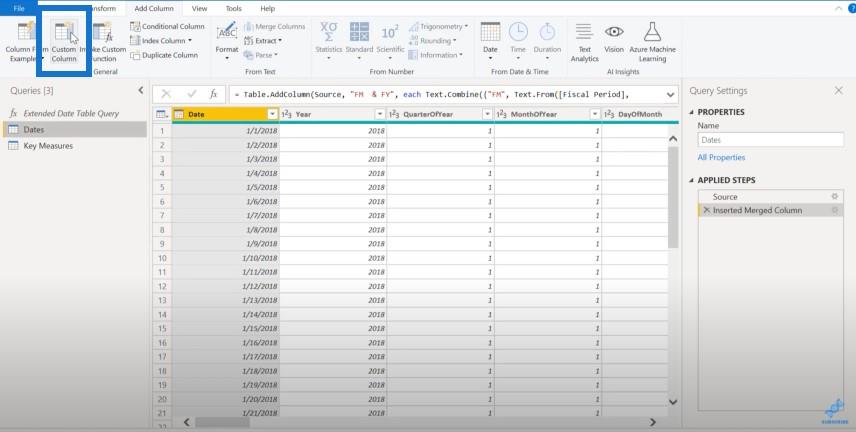Open Azure Machine Learning

(652, 42)
